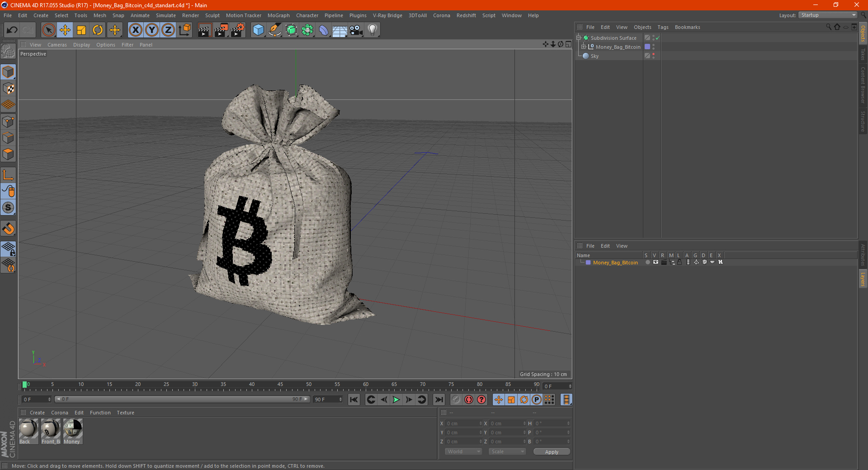Open the spline pen tool

click(274, 30)
